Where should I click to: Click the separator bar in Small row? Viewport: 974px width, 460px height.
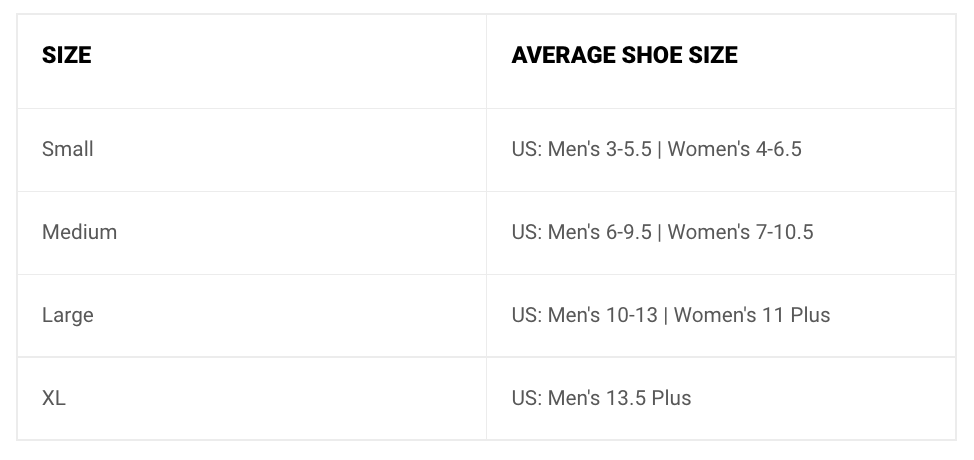point(660,150)
